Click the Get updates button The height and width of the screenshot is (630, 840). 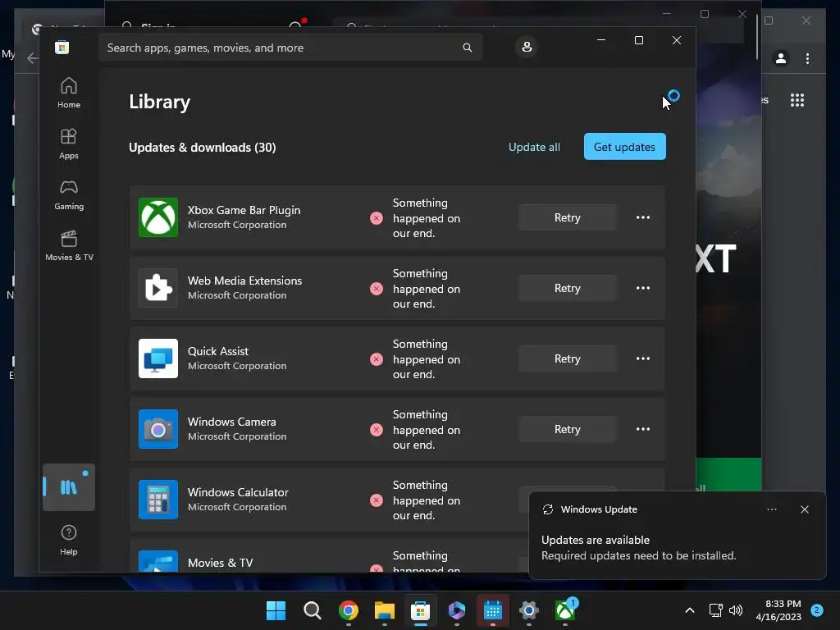[624, 147]
